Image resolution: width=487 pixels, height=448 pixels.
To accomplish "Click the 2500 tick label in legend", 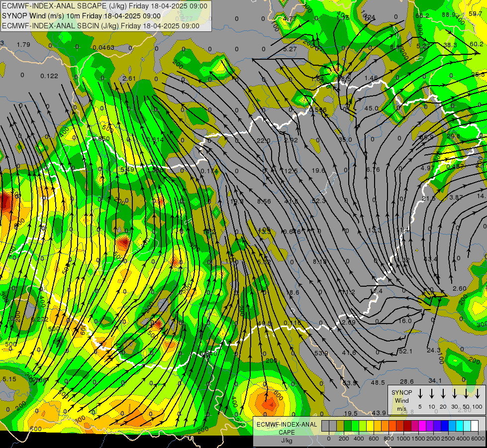I will tap(448, 439).
